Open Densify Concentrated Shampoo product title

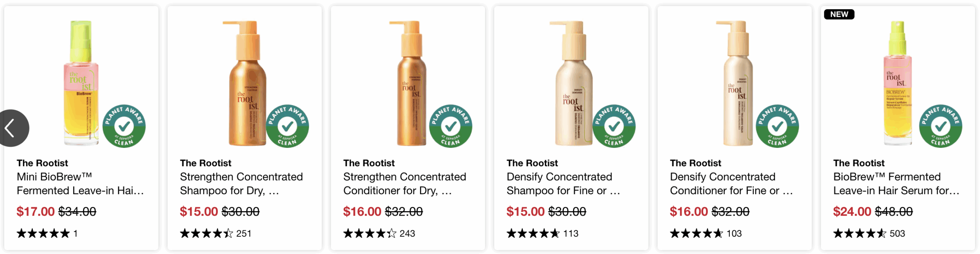point(563,184)
